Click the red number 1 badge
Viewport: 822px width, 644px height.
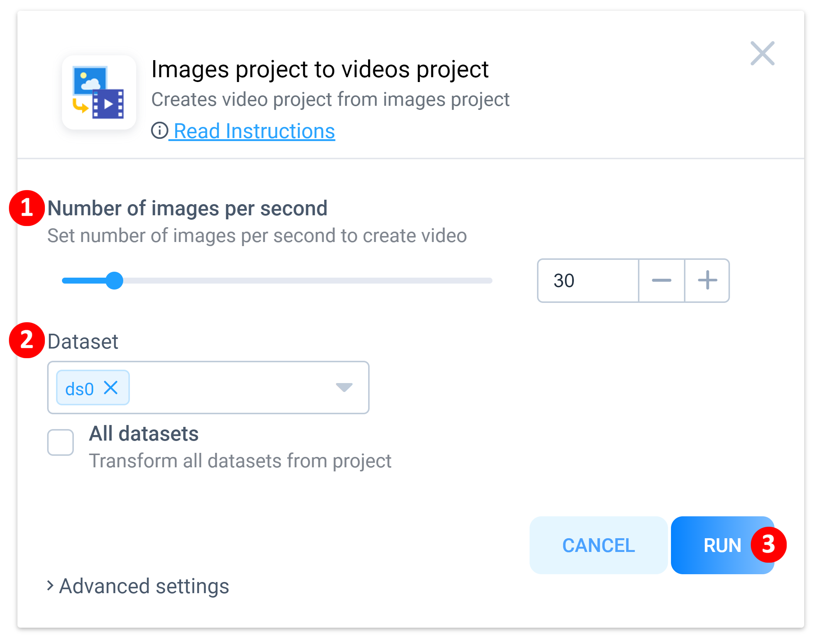(27, 208)
